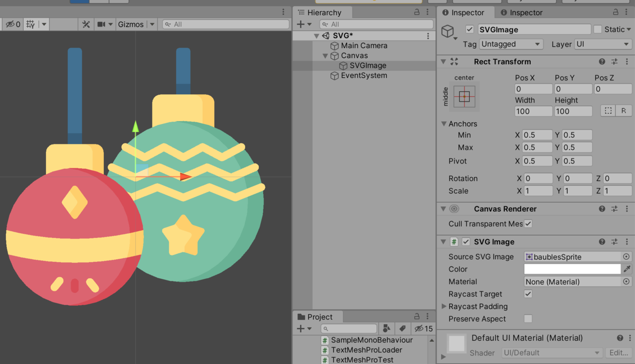The image size is (635, 364).
Task: Open grid settings dropdown arrow
Action: [44, 24]
